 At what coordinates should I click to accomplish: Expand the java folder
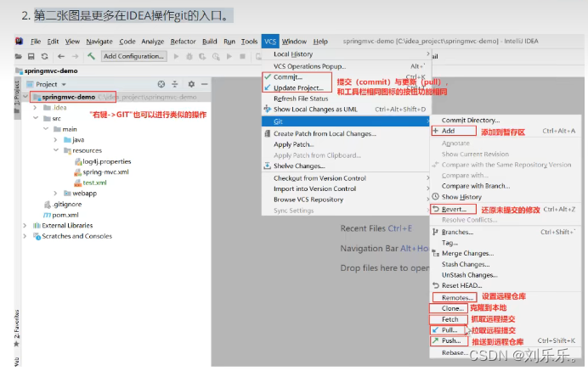click(55, 140)
